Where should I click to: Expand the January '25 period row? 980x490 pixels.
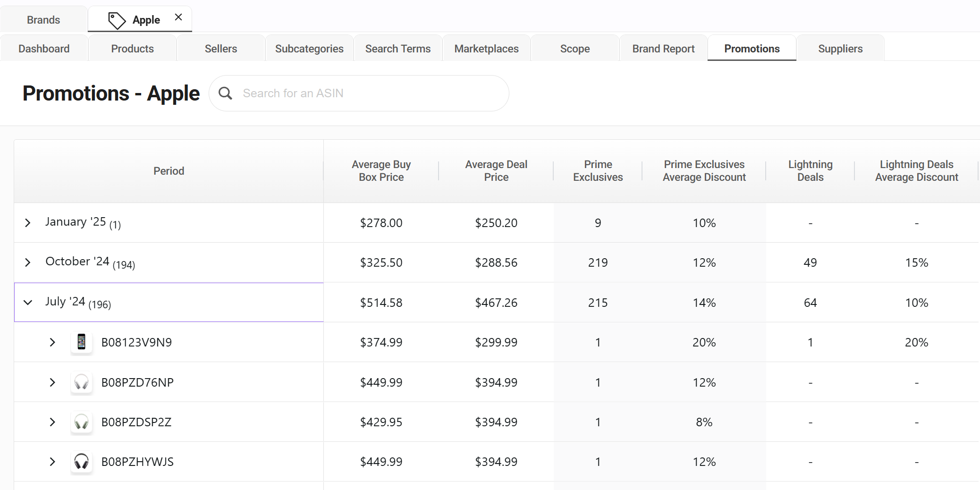pos(28,223)
